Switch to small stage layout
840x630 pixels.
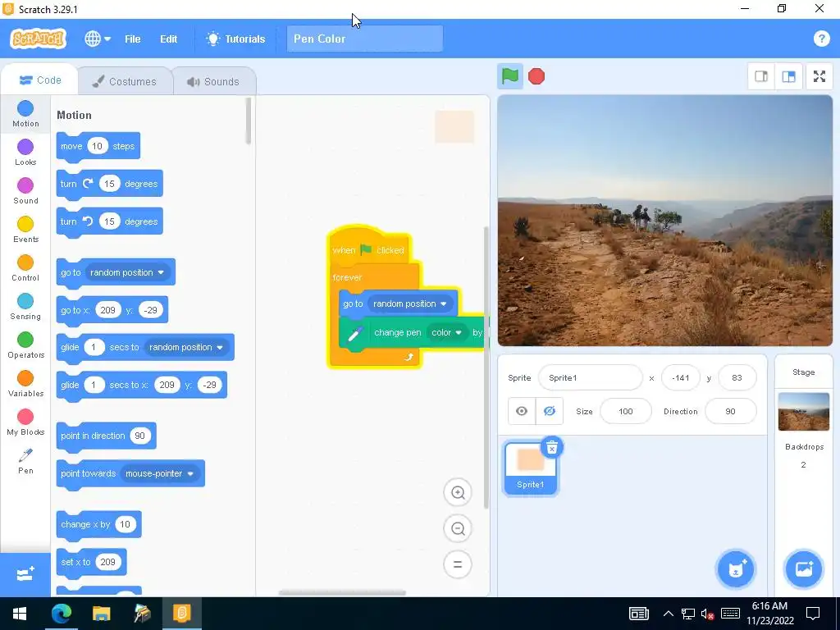(x=761, y=76)
